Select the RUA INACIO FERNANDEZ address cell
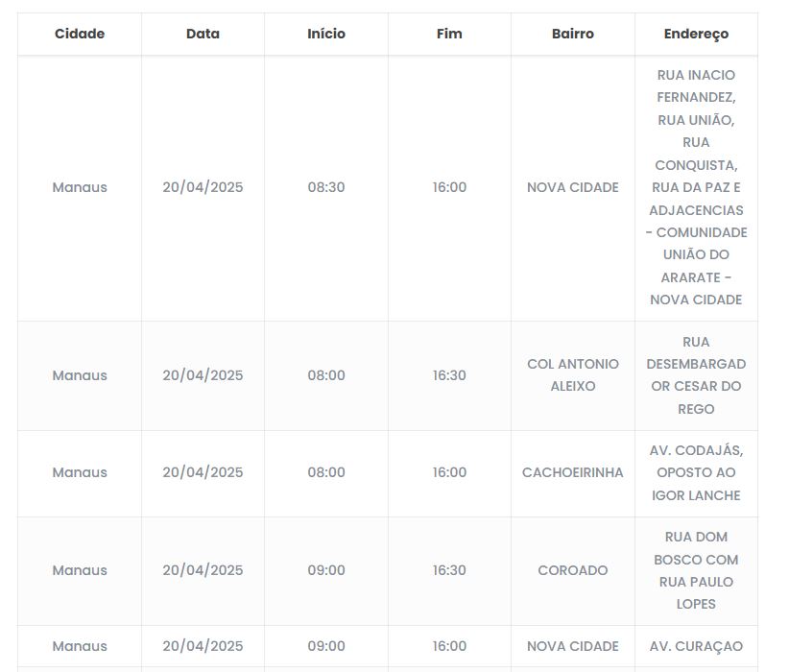789x672 pixels. click(x=696, y=187)
